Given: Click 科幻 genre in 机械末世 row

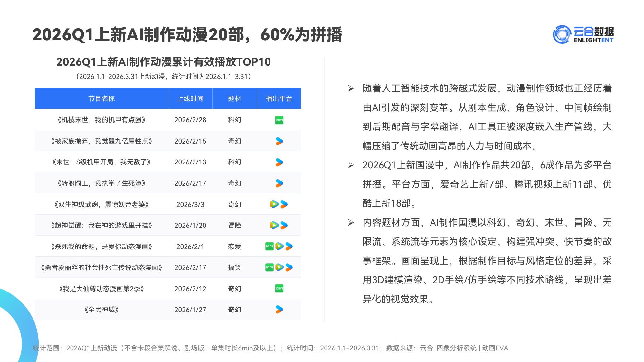Looking at the screenshot, I should (x=234, y=120).
